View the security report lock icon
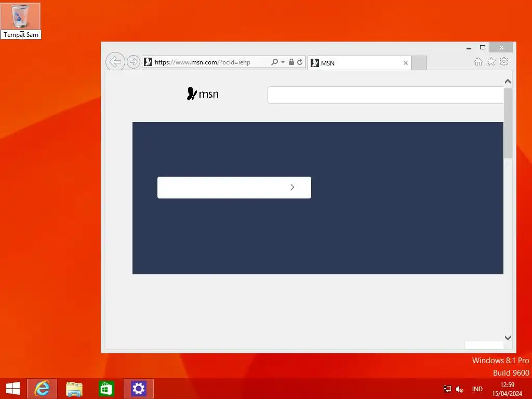The image size is (532, 399). click(291, 62)
